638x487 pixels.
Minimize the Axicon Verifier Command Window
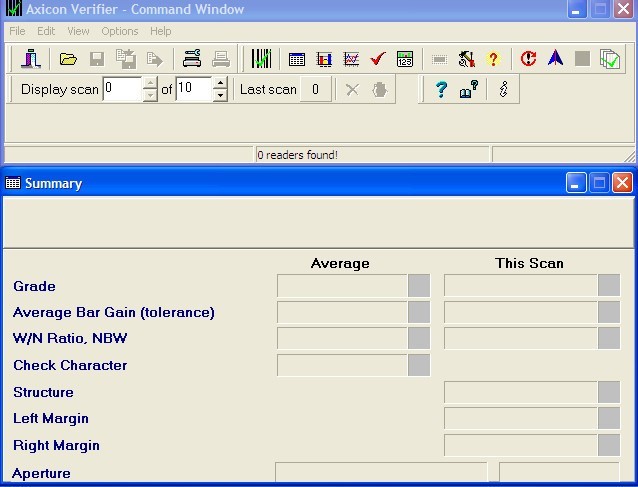pyautogui.click(x=576, y=9)
